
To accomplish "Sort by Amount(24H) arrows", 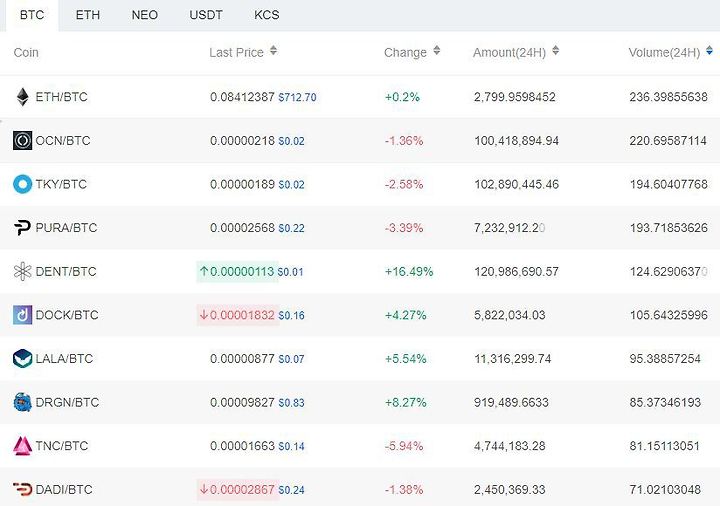I will tap(556, 51).
